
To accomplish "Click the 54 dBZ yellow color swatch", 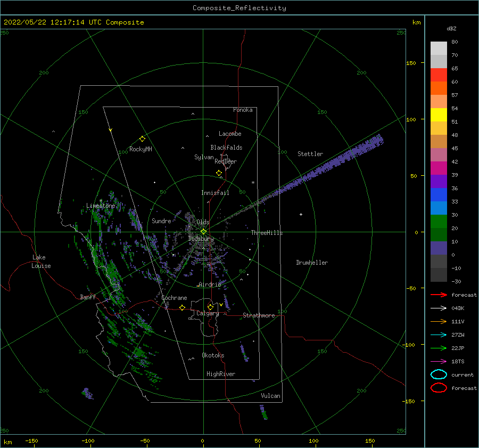I will (439, 115).
